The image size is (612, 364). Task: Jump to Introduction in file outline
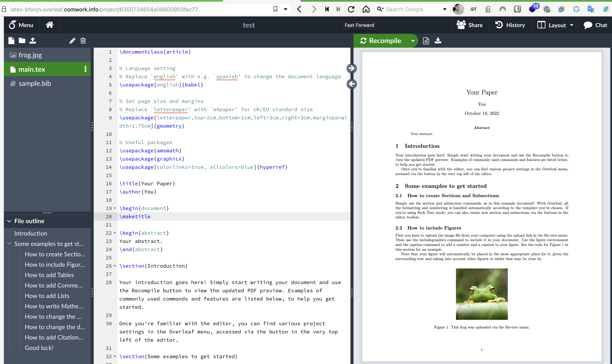pyautogui.click(x=31, y=233)
